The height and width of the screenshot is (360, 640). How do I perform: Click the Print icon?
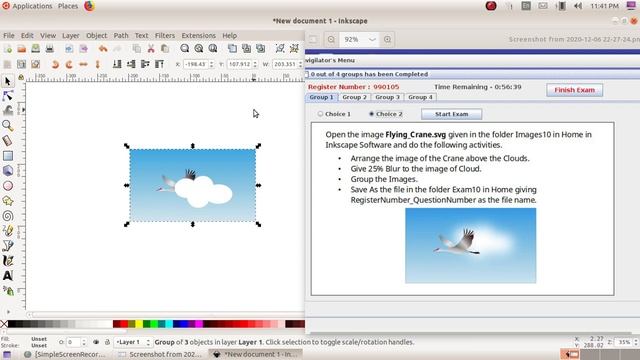coord(49,49)
